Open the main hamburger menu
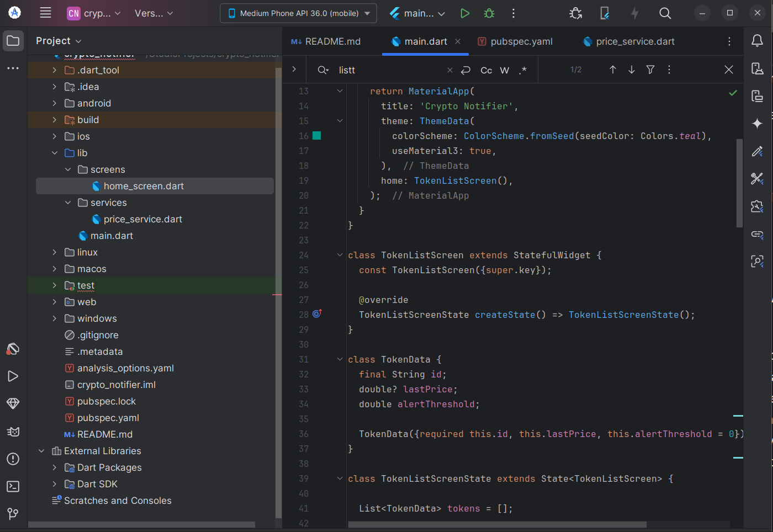Viewport: 773px width, 532px height. pyautogui.click(x=45, y=13)
